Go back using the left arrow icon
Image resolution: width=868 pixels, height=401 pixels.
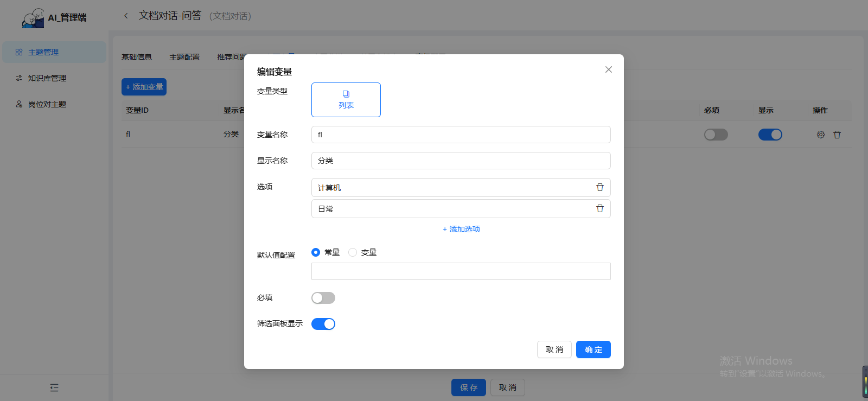click(126, 16)
